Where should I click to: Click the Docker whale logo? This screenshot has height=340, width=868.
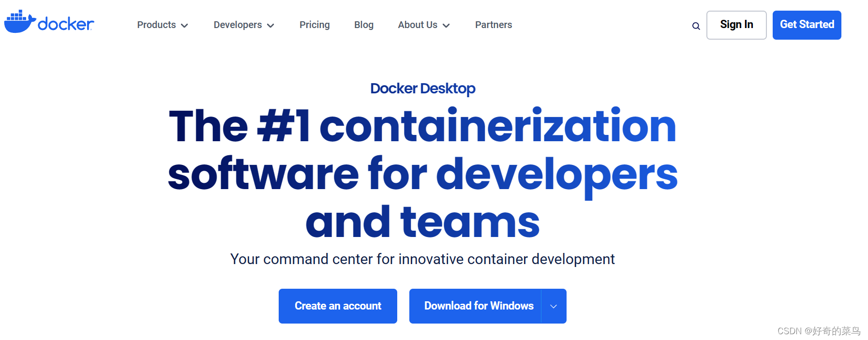(49, 22)
